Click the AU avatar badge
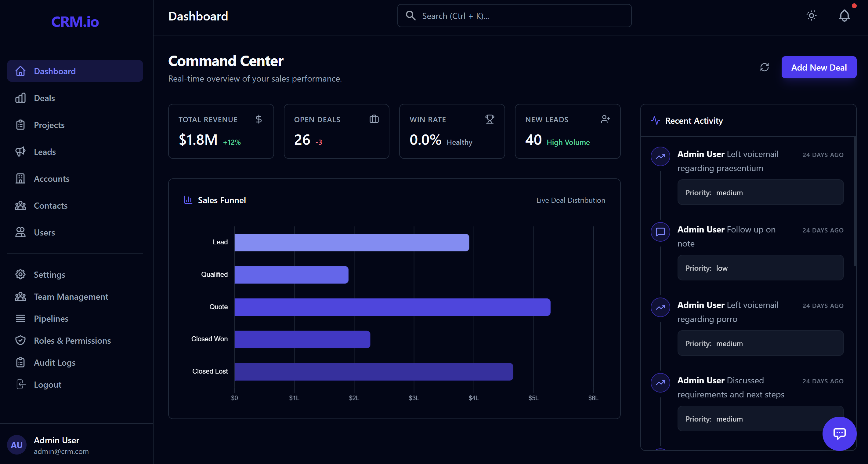This screenshot has height=464, width=868. tap(16, 445)
